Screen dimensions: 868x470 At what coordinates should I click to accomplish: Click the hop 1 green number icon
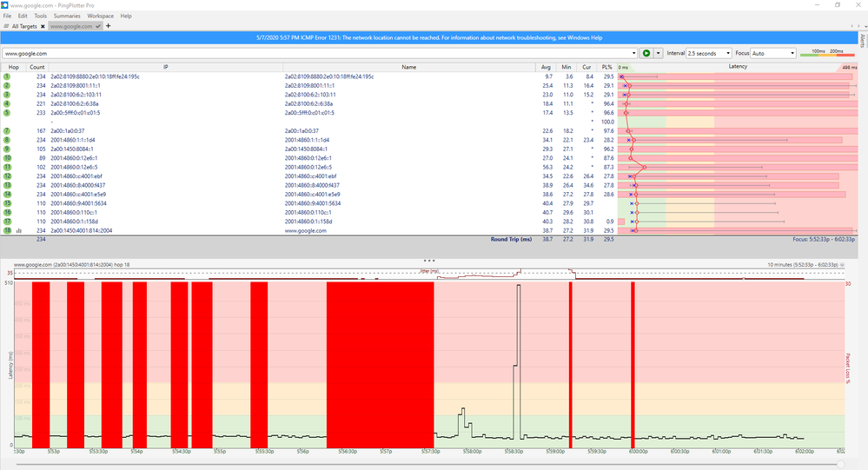(x=7, y=76)
